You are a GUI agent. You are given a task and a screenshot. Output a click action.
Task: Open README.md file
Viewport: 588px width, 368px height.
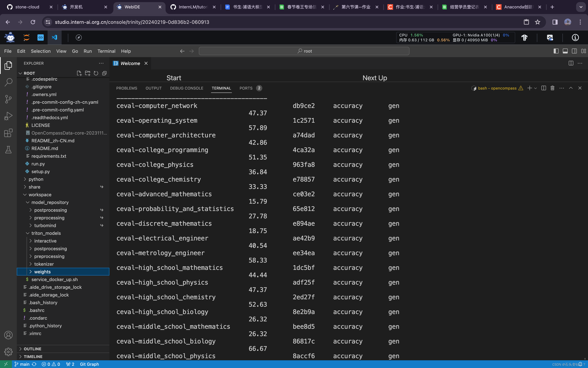[45, 148]
